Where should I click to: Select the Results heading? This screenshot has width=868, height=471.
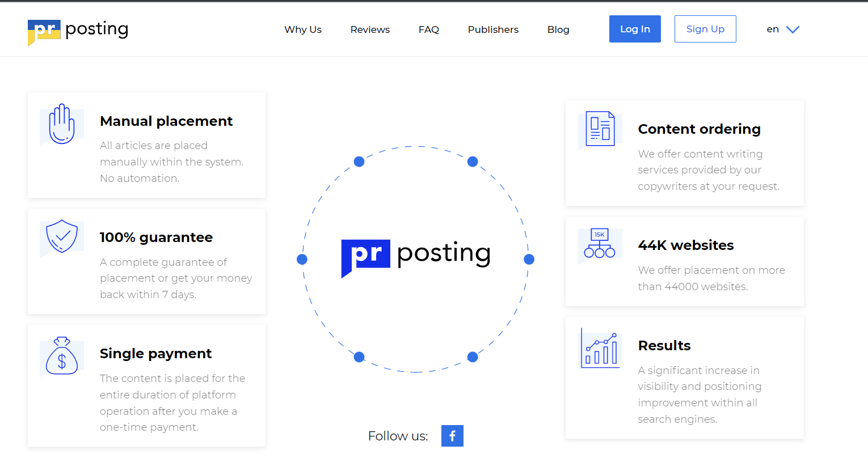[x=664, y=346]
